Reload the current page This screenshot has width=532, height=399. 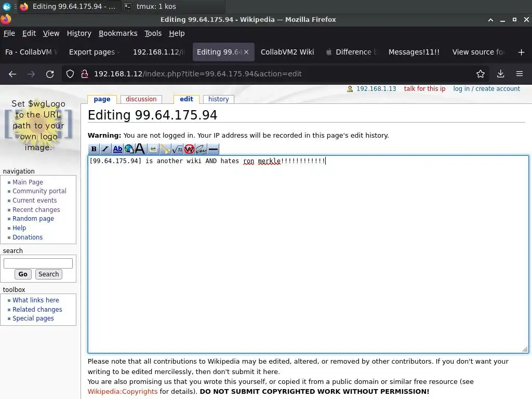(50, 74)
